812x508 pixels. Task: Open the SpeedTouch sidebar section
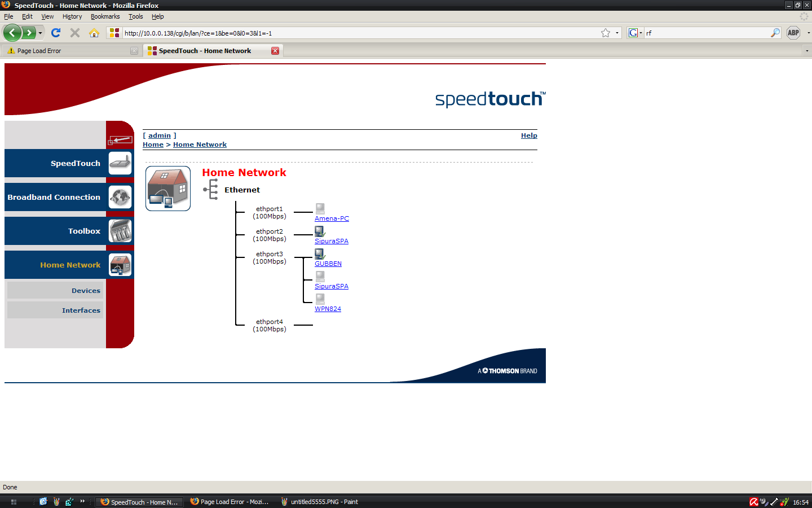(x=56, y=163)
